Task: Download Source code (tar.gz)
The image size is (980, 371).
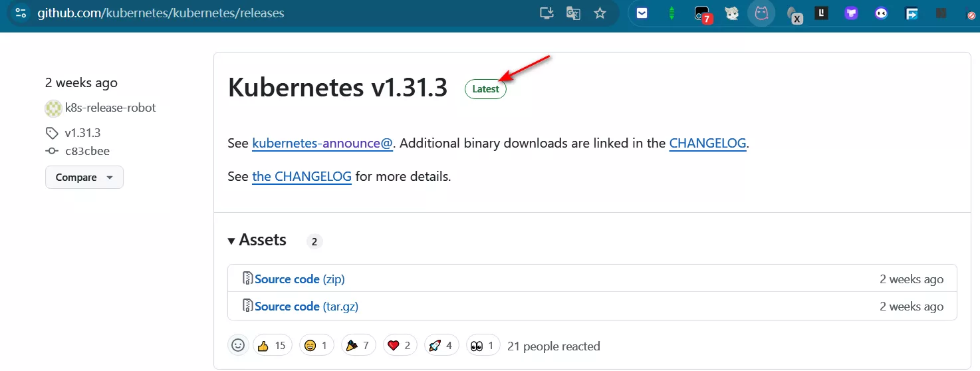Action: tap(306, 307)
